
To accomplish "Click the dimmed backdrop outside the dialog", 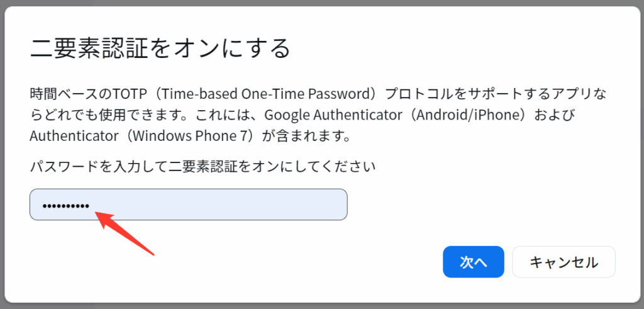I will tap(640, 157).
